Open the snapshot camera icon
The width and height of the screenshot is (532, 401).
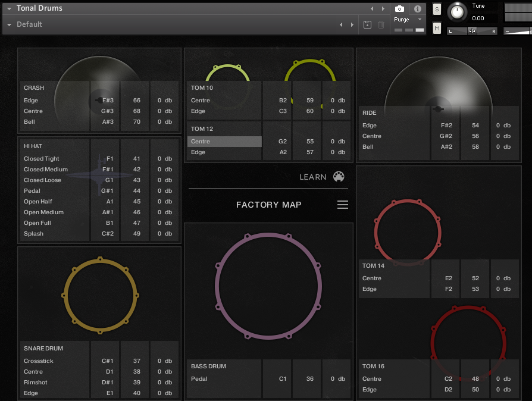pyautogui.click(x=399, y=9)
